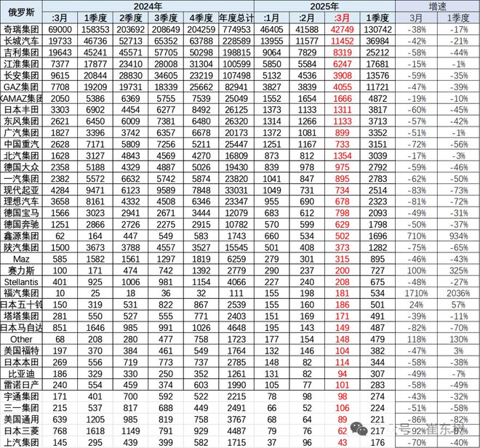
Task: Click cell value 774953
Action: [x=236, y=30]
